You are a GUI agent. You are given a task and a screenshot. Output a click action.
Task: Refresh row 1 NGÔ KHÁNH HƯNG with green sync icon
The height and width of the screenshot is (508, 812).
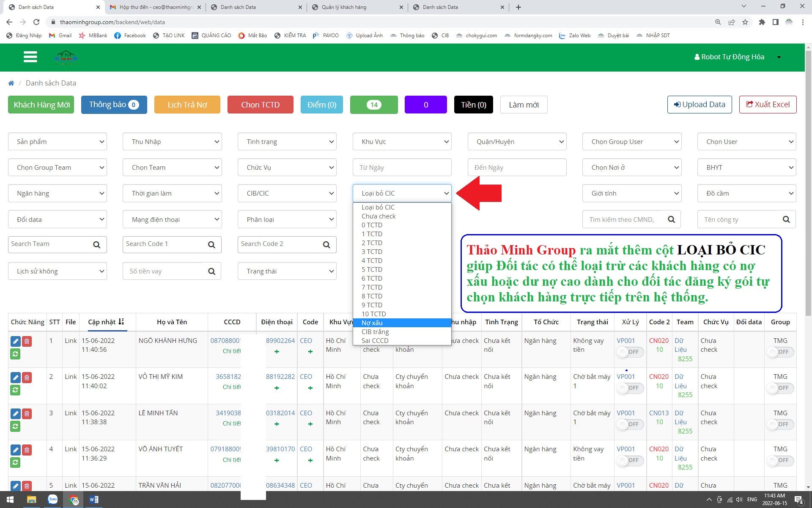15,353
